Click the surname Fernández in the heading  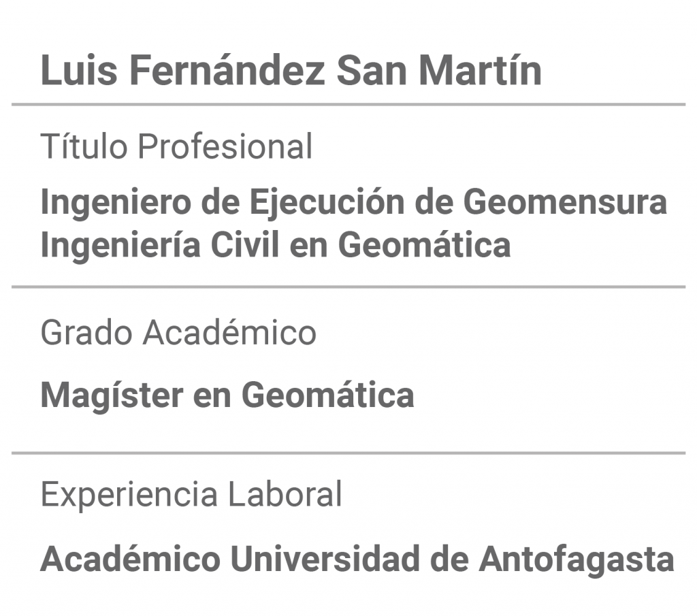(x=227, y=70)
